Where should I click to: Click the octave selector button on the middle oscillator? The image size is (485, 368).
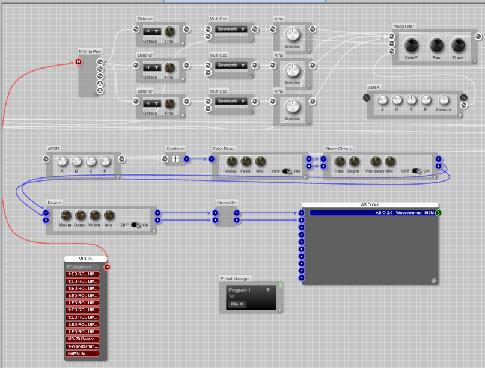tap(152, 68)
